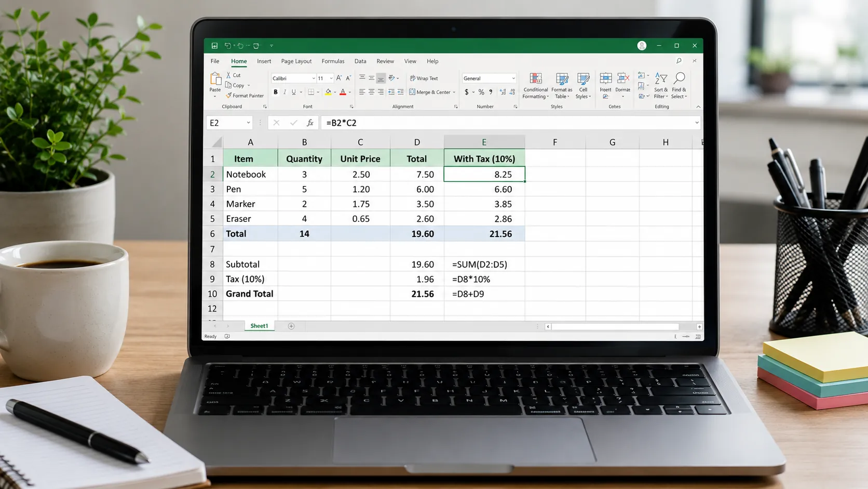Toggle Bold formatting
Viewport: 868px width, 489px height.
(276, 92)
